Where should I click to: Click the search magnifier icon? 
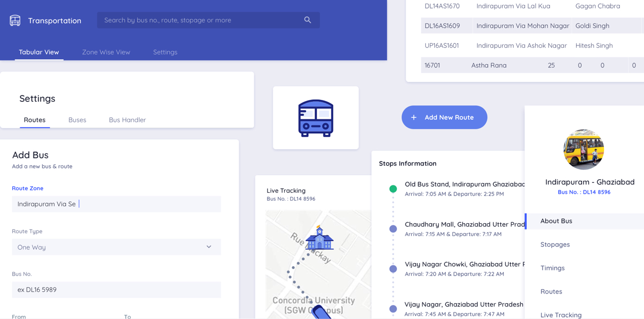coord(308,20)
